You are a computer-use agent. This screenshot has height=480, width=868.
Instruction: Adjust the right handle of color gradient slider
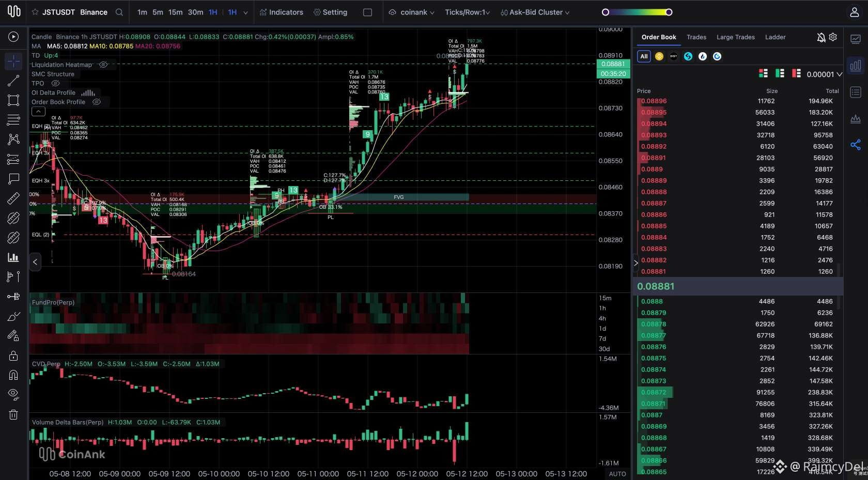pos(669,12)
